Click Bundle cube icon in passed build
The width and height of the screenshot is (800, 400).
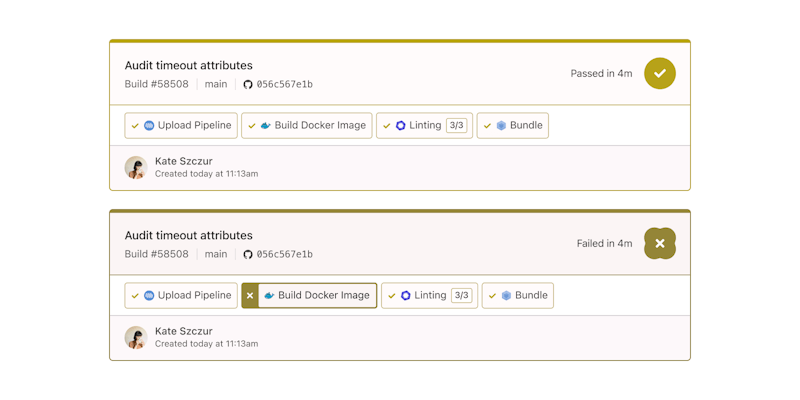(x=501, y=126)
